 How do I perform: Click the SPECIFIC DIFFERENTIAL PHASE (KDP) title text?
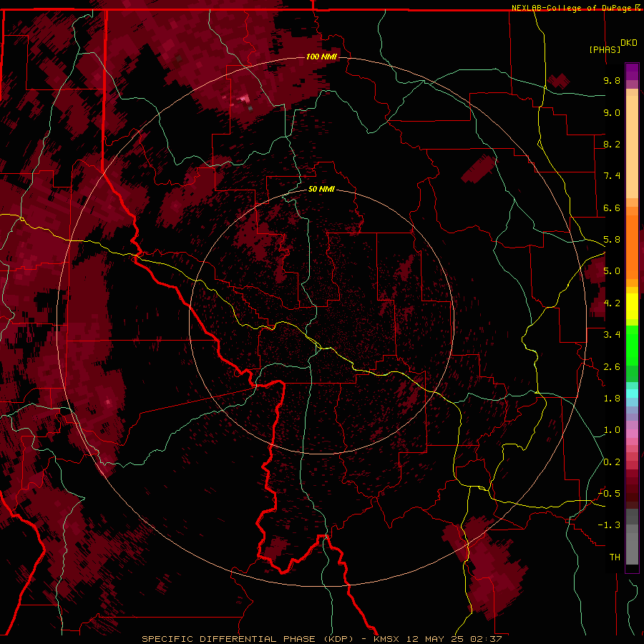point(248,639)
